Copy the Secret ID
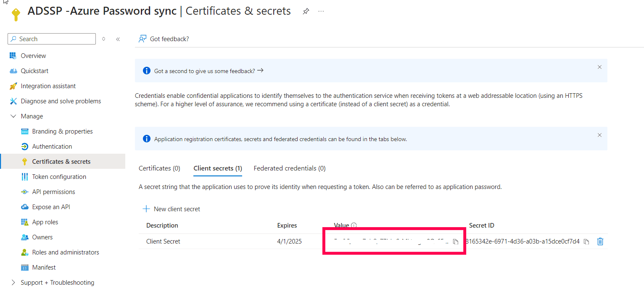The image size is (644, 299). point(587,241)
